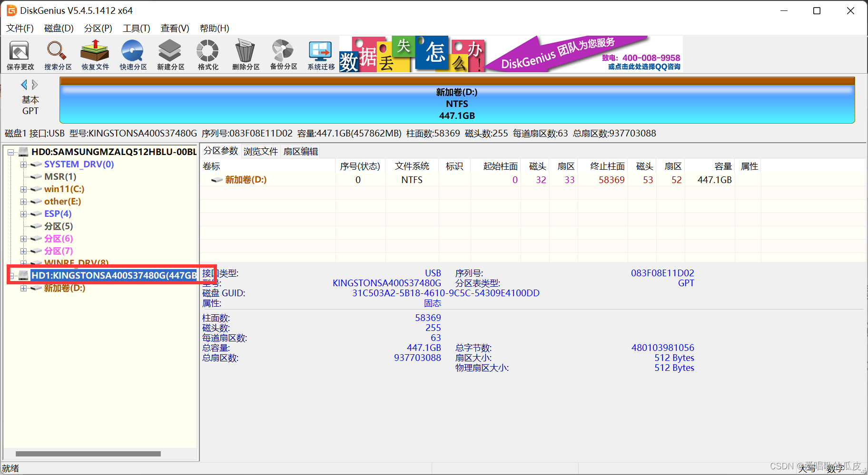Image resolution: width=868 pixels, height=475 pixels.
Task: Click the serial number value 083F08E11D02
Action: tap(662, 273)
